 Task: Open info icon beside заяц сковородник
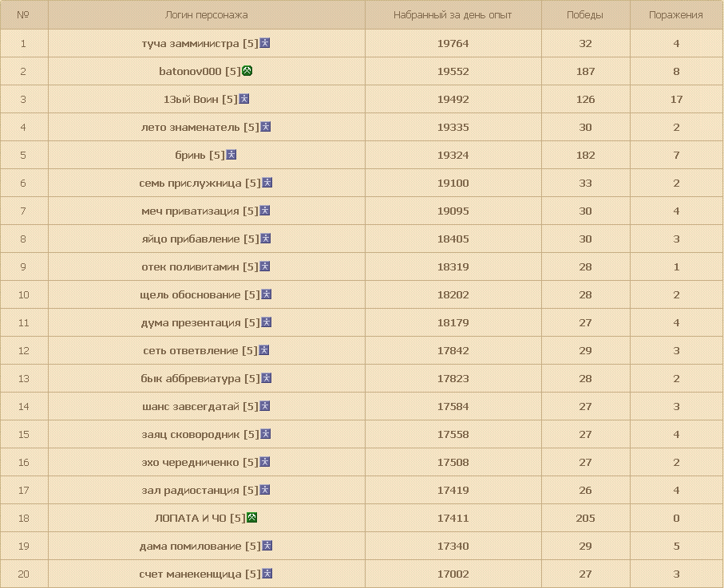point(266,434)
